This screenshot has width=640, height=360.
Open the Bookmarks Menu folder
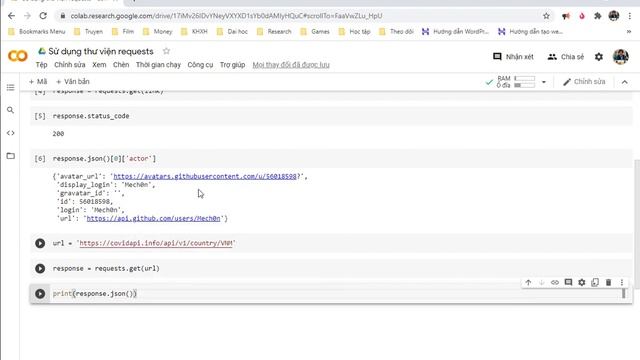[x=37, y=31]
